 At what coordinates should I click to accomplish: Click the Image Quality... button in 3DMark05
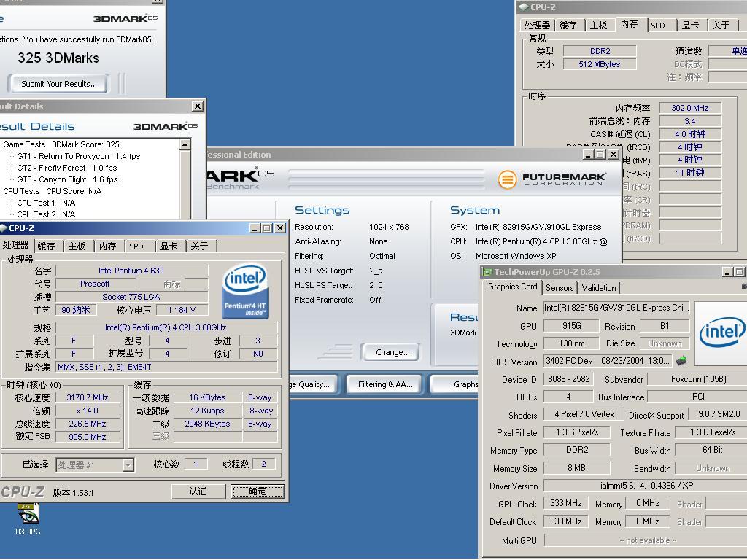click(312, 384)
